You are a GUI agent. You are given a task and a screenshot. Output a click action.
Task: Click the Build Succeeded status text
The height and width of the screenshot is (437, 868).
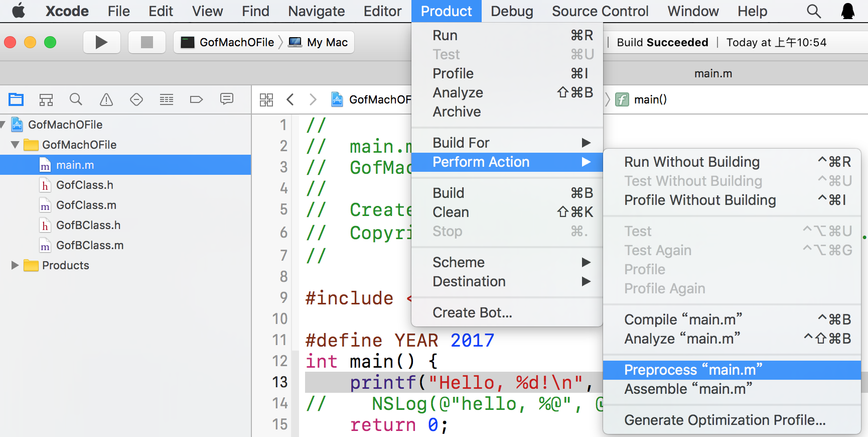662,42
